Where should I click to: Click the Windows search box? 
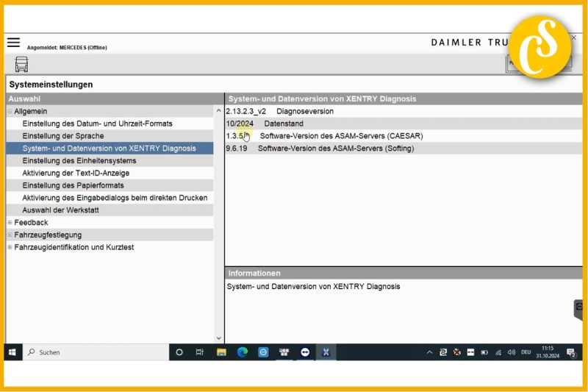click(96, 352)
